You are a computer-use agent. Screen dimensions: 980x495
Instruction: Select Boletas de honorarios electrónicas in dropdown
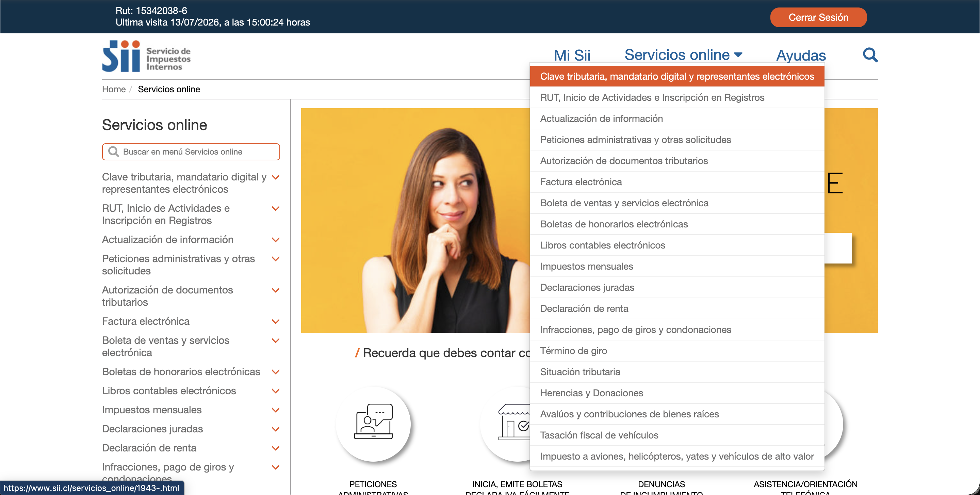[677, 224]
